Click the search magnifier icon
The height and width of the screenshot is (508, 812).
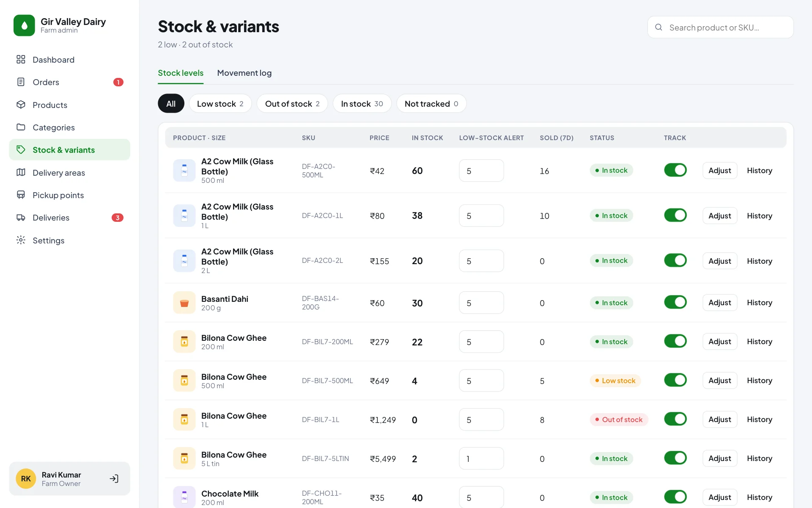tap(658, 27)
